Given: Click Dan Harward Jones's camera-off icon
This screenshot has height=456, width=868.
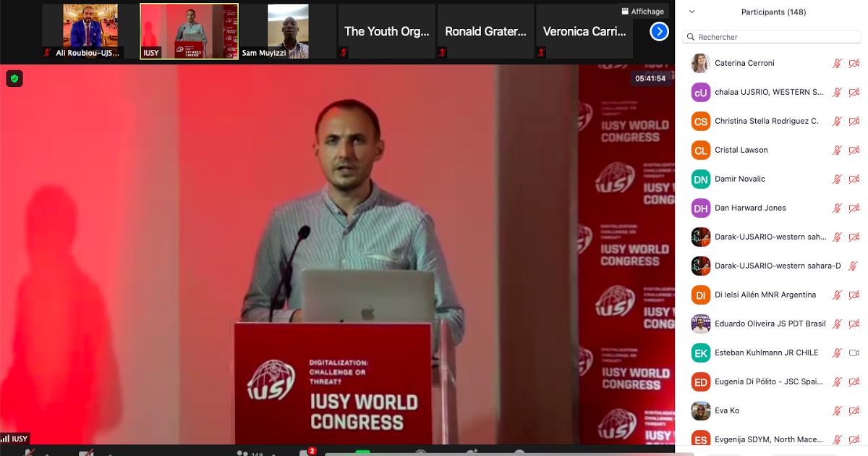Looking at the screenshot, I should [854, 208].
